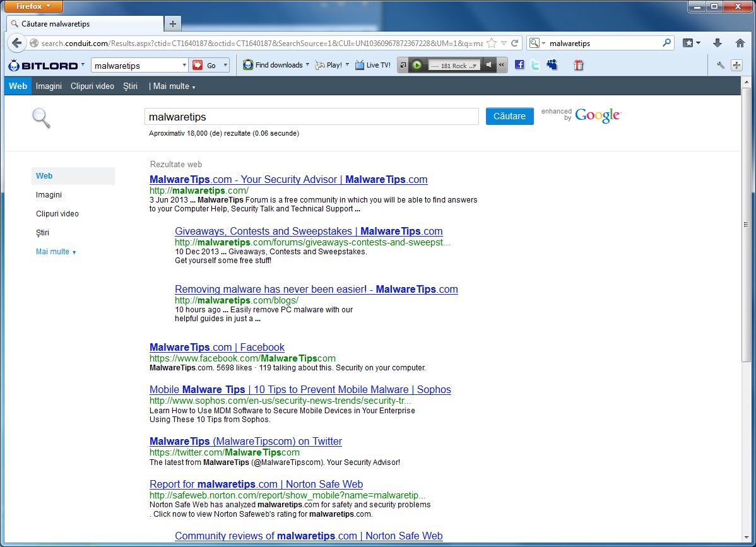Image resolution: width=756 pixels, height=547 pixels.
Task: Open a new tab with plus button
Action: pos(173,23)
